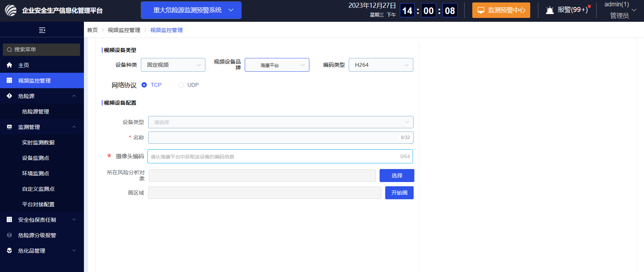
Task: Click the monitor icon beside 监测管理
Action: pyautogui.click(x=9, y=127)
